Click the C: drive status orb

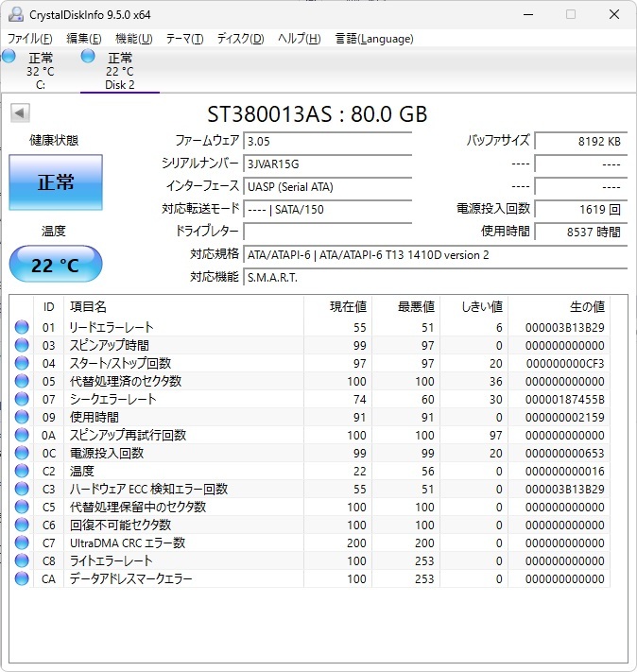9,57
